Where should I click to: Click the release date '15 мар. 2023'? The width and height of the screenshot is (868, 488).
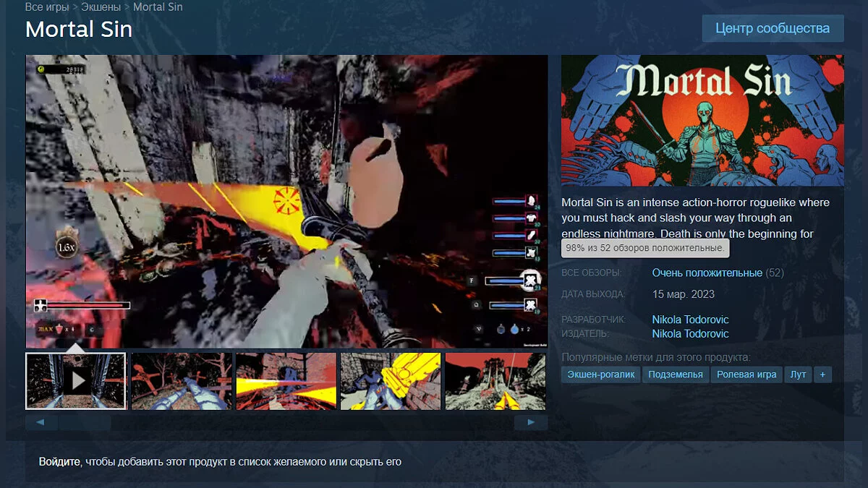pyautogui.click(x=683, y=294)
